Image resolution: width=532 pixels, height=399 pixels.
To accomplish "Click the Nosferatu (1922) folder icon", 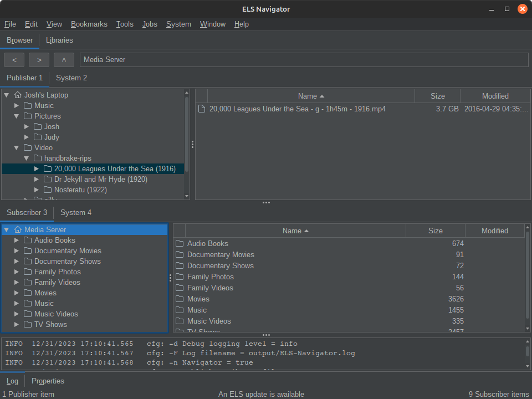I will click(x=48, y=190).
